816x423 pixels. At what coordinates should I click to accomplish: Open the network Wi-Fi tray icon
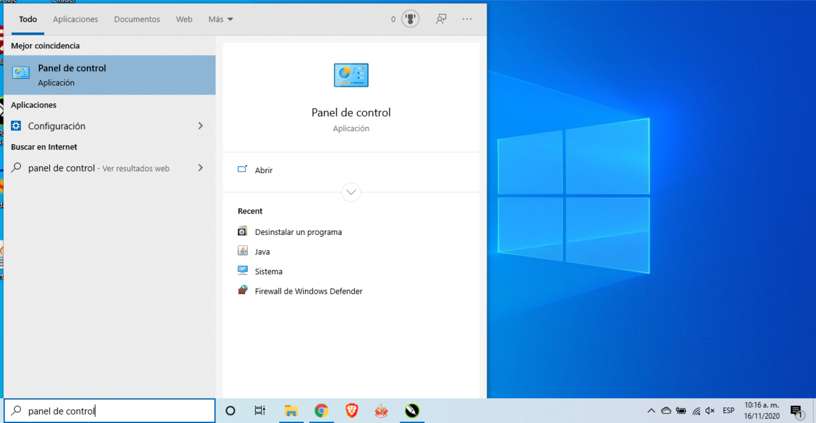tap(696, 411)
